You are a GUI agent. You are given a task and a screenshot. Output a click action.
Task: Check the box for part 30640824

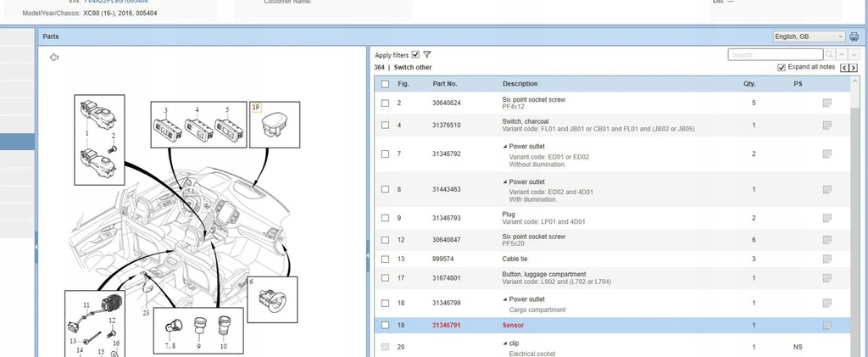[x=386, y=103]
